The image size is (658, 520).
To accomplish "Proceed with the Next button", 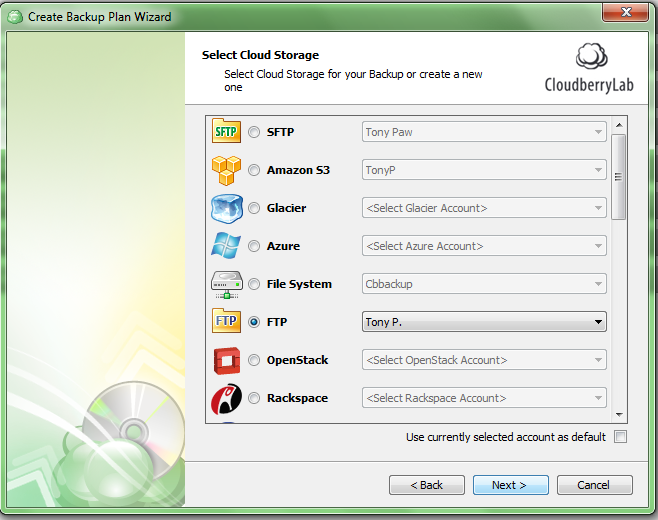I will [x=511, y=485].
